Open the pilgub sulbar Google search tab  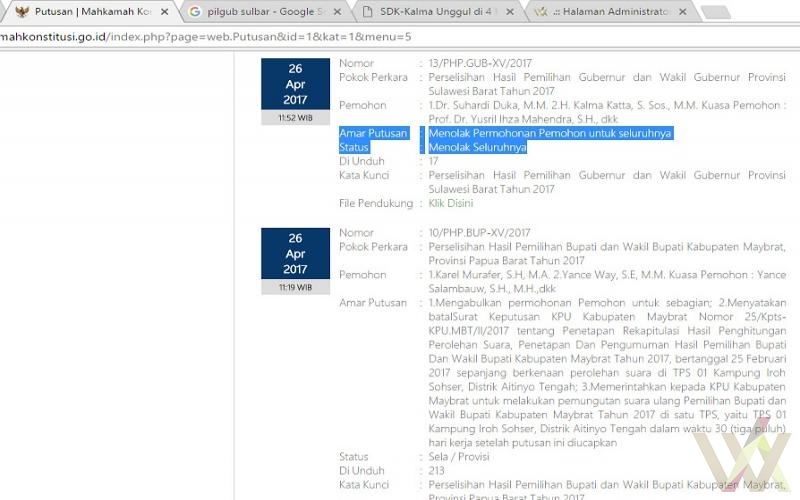[264, 12]
